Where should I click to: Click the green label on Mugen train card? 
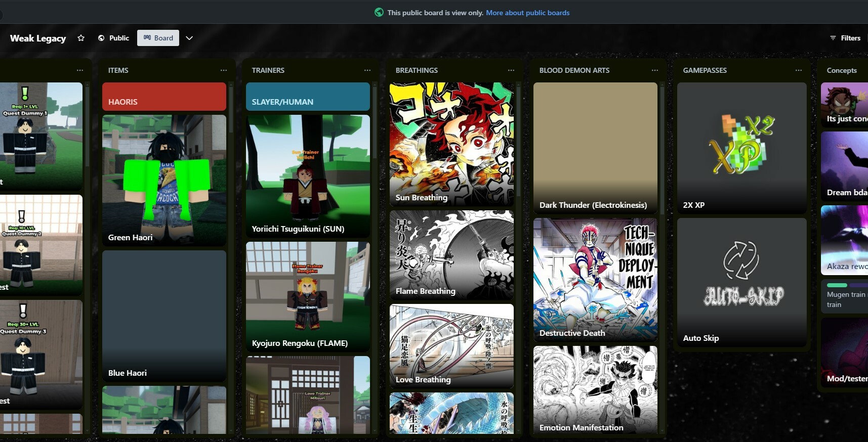point(837,286)
